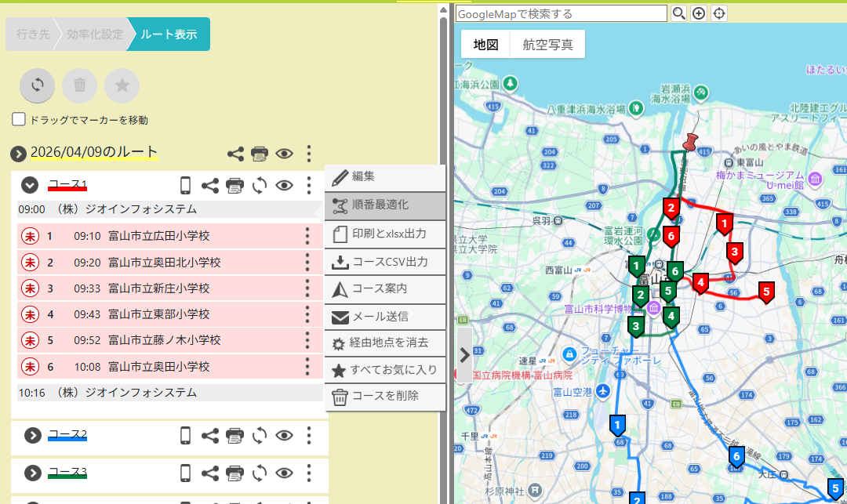The width and height of the screenshot is (847, 504).
Task: Print コース1 using its printer icon
Action: 234,185
